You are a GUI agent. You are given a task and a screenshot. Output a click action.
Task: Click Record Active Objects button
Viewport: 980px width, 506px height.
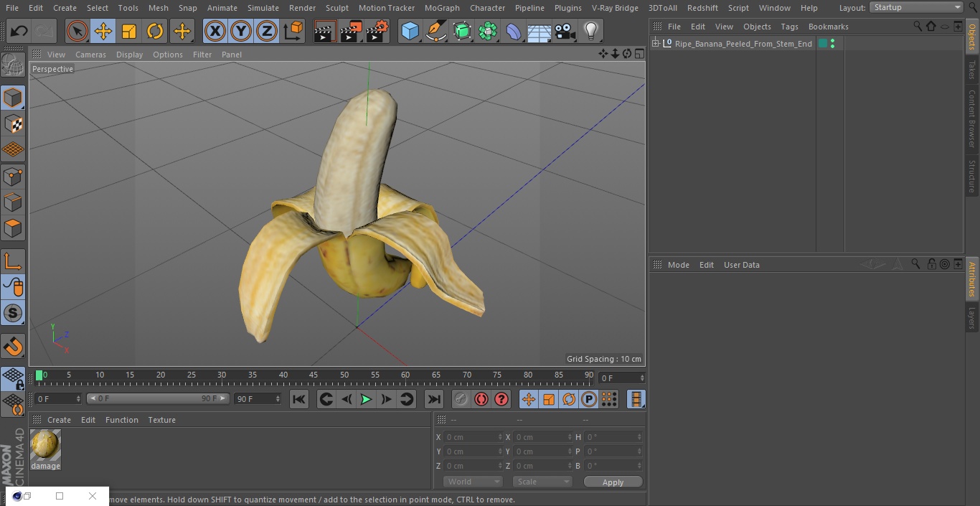pyautogui.click(x=461, y=400)
